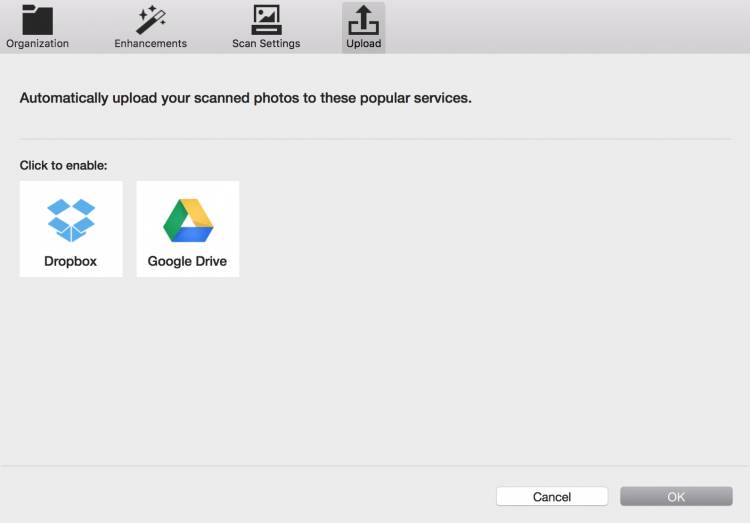Switch to the Enhancements tab label
Screen dimensions: 750x523
click(x=151, y=44)
